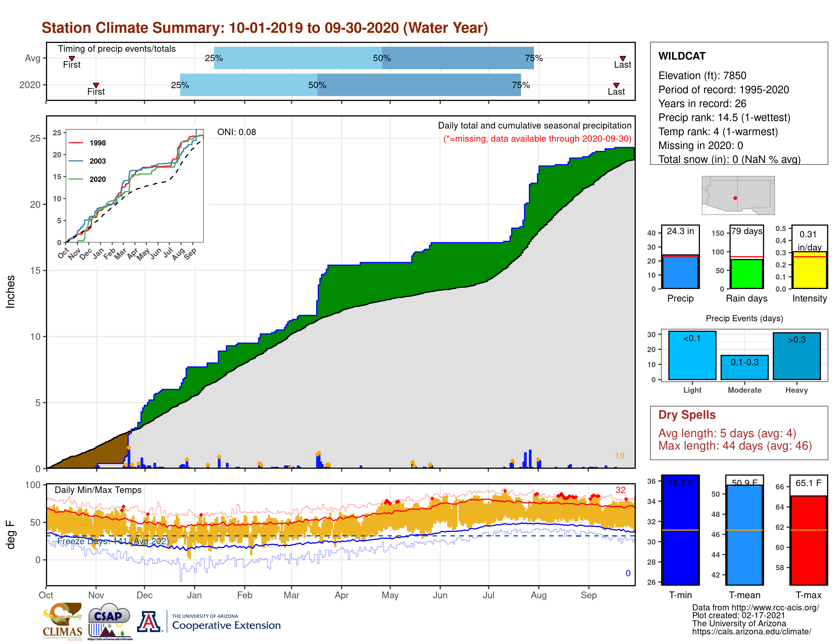The height and width of the screenshot is (644, 834).
Task: Click the 'ONI: 0.08' label
Action: tap(236, 132)
